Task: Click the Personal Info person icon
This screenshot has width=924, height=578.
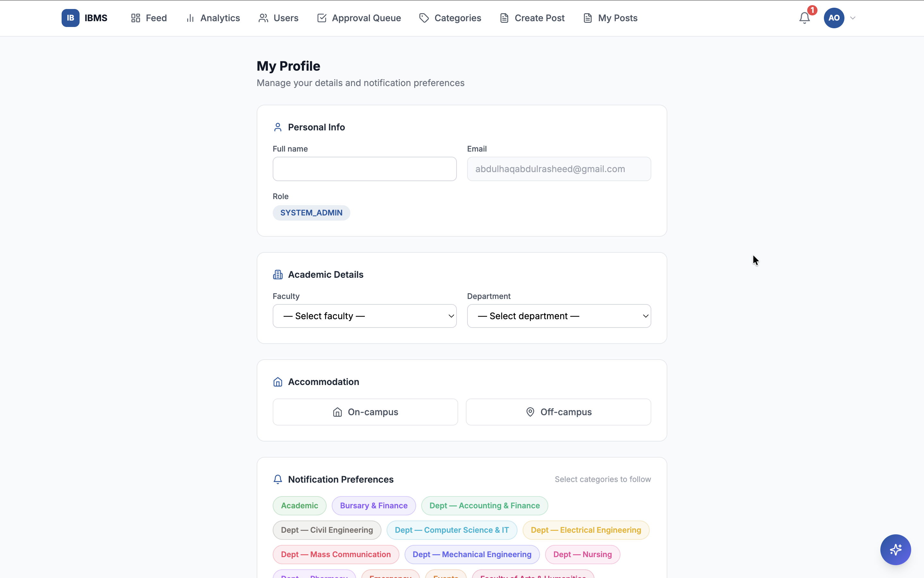Action: coord(278,127)
